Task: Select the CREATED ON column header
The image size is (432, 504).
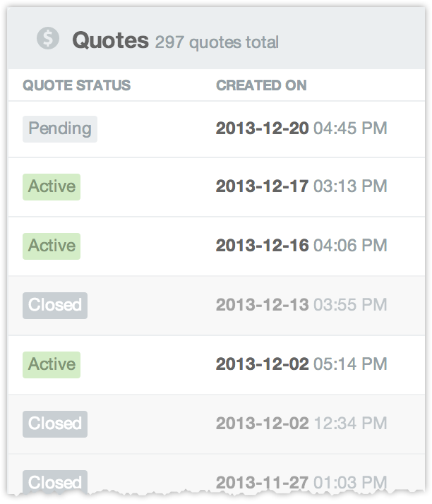Action: pyautogui.click(x=261, y=85)
